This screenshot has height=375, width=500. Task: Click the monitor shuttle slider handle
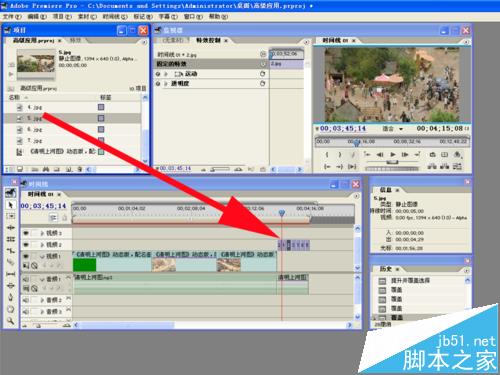[392, 162]
